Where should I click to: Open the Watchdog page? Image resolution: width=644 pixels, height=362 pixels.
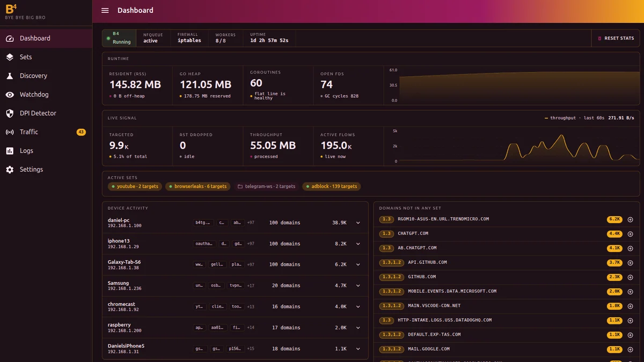(46, 95)
